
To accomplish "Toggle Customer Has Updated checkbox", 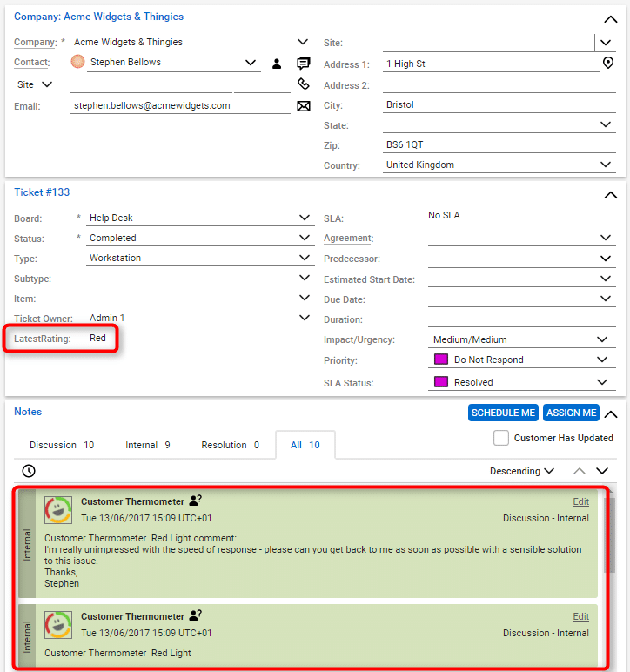I will tap(500, 438).
